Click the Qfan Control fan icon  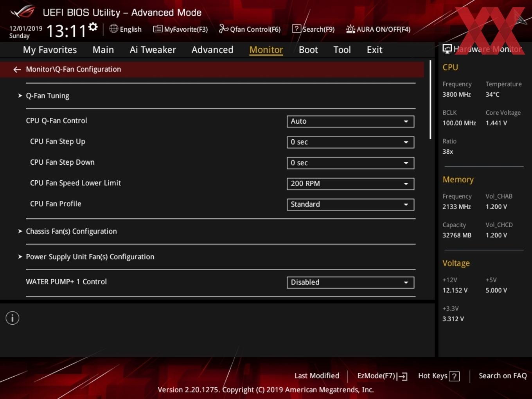pos(223,29)
